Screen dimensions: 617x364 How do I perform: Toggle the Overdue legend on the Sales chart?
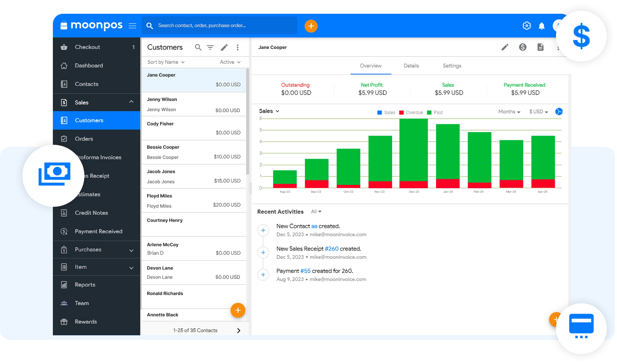(411, 112)
